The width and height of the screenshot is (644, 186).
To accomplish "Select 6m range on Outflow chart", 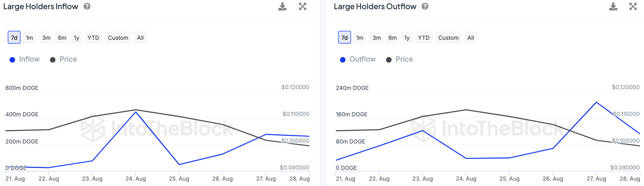I will click(392, 38).
